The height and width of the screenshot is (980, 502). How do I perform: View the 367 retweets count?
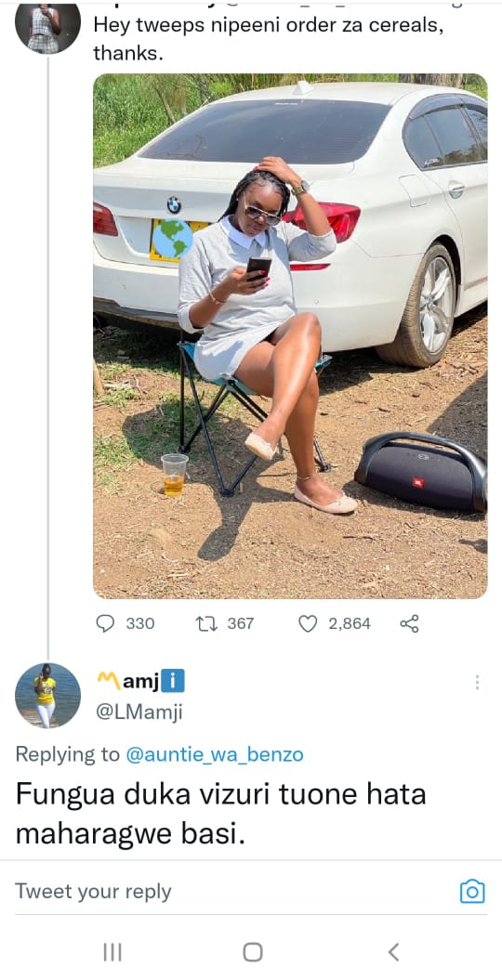pyautogui.click(x=240, y=623)
